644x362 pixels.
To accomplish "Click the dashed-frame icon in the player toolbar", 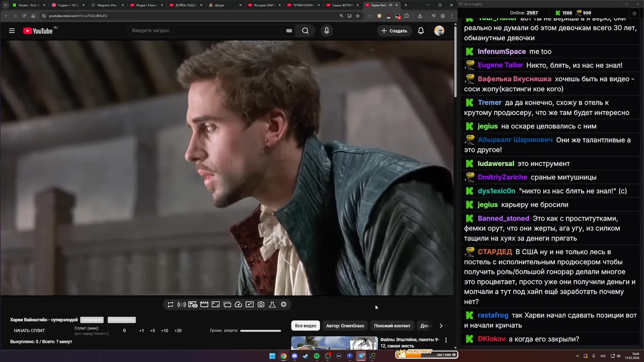I will pyautogui.click(x=227, y=305).
